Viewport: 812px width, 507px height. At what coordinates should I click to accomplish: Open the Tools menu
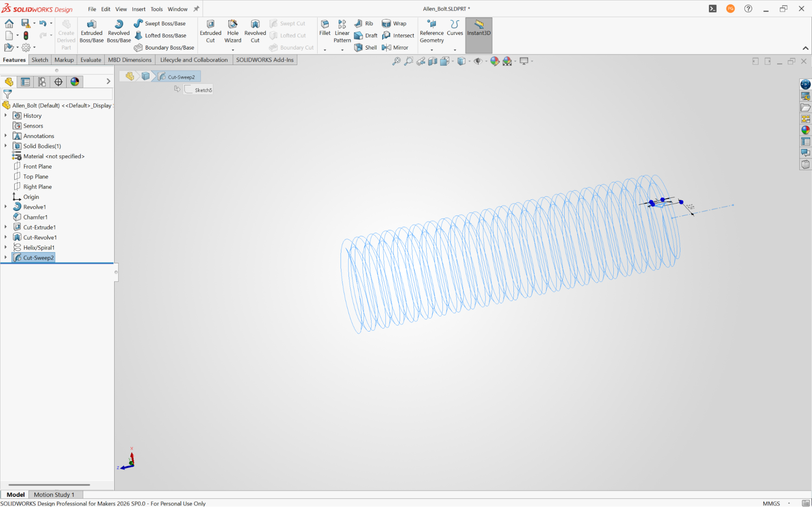(x=156, y=9)
